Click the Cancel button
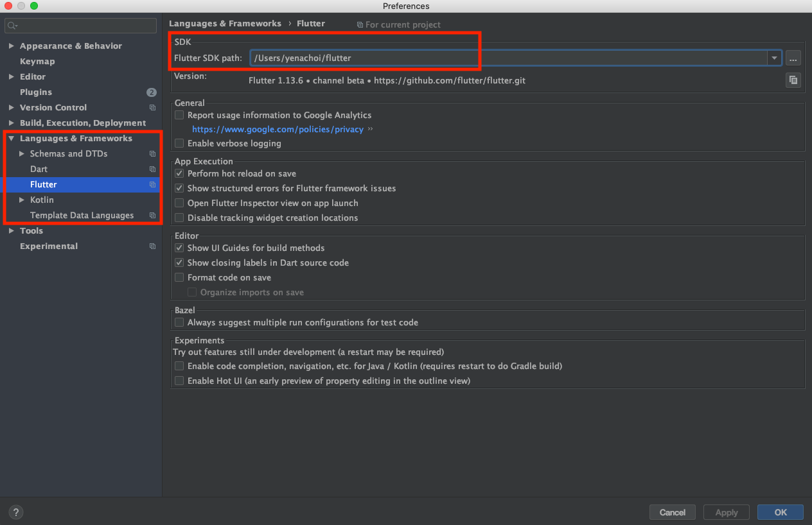The image size is (812, 525). (673, 512)
